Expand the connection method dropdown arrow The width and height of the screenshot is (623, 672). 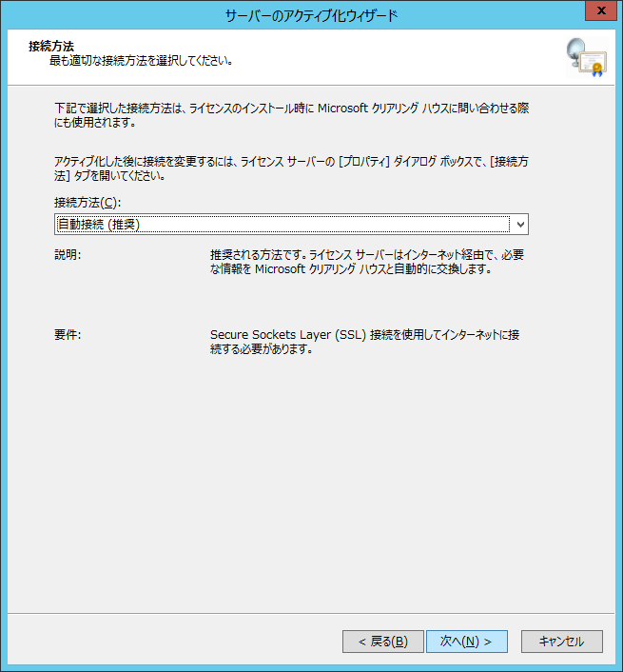point(518,225)
